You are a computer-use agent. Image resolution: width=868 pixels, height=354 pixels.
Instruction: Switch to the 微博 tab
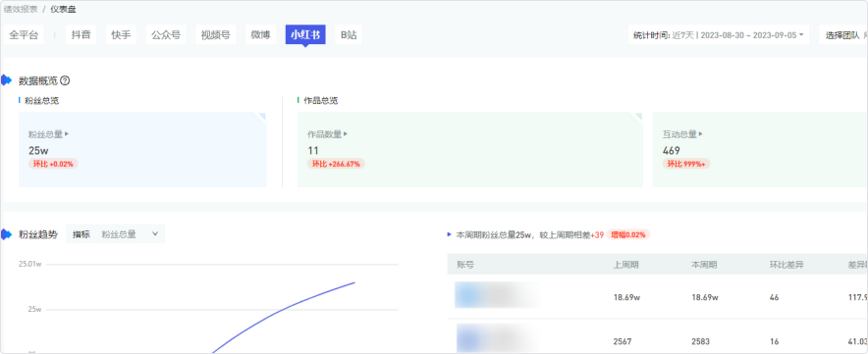[x=260, y=35]
